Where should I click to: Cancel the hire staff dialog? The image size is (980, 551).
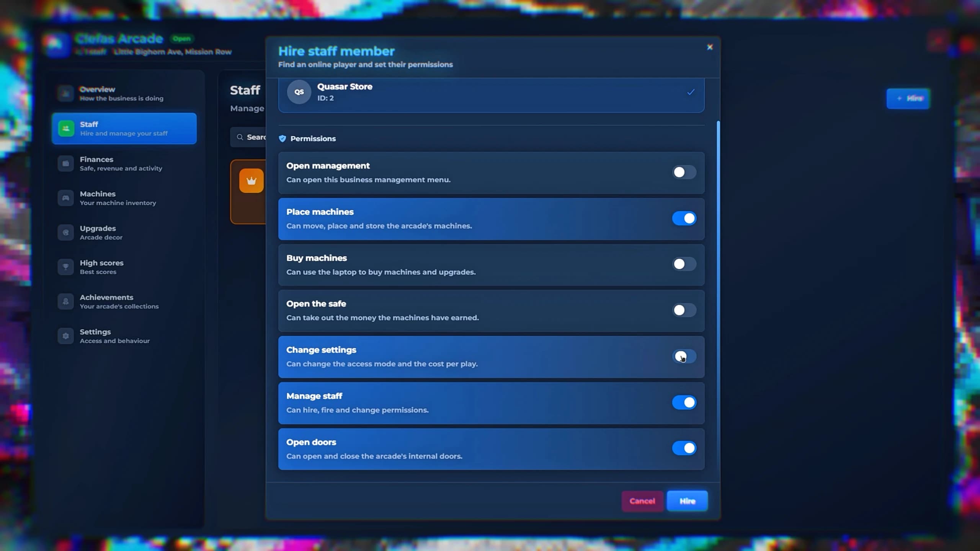(x=642, y=501)
